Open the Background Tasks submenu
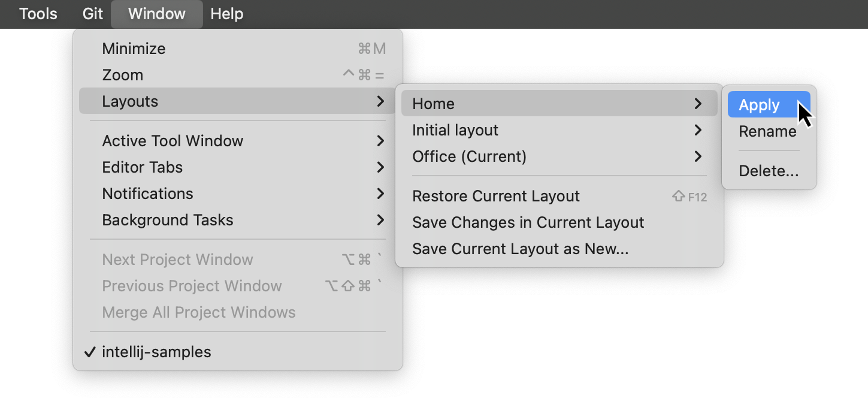 point(237,220)
